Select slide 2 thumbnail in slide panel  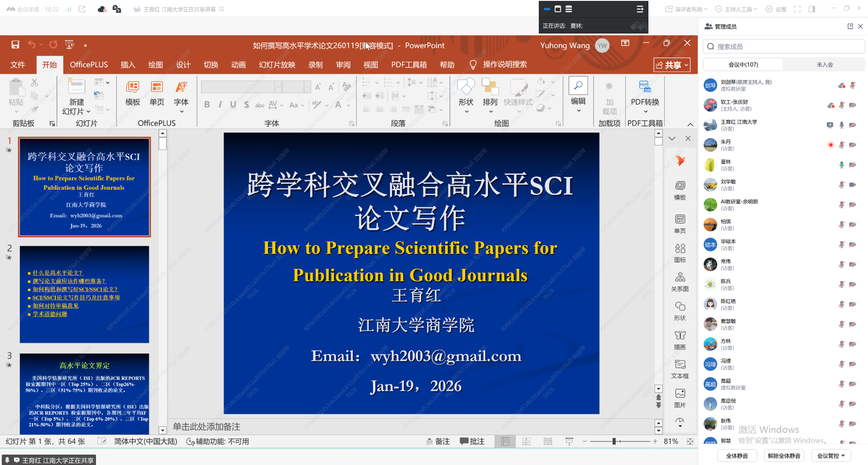click(84, 293)
